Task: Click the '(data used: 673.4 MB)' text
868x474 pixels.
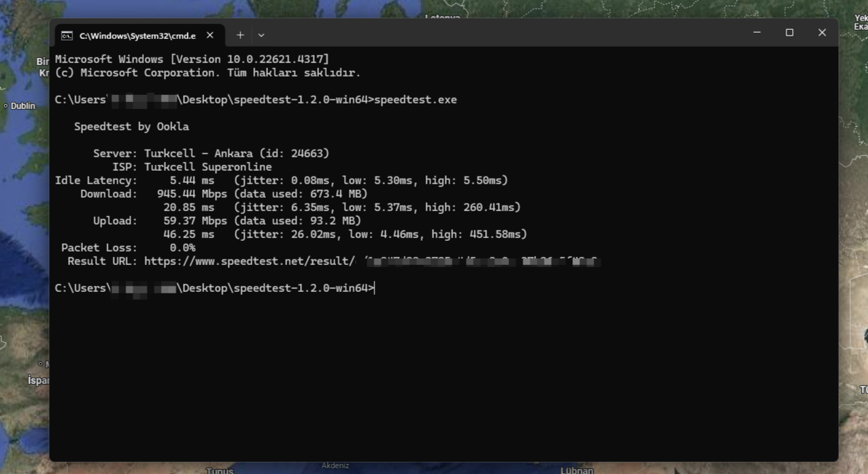Action: click(301, 194)
